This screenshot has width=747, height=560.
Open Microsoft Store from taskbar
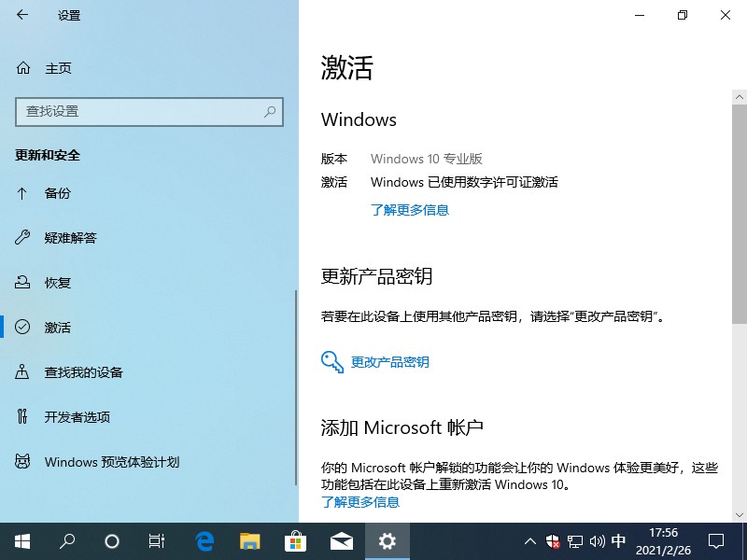click(295, 540)
